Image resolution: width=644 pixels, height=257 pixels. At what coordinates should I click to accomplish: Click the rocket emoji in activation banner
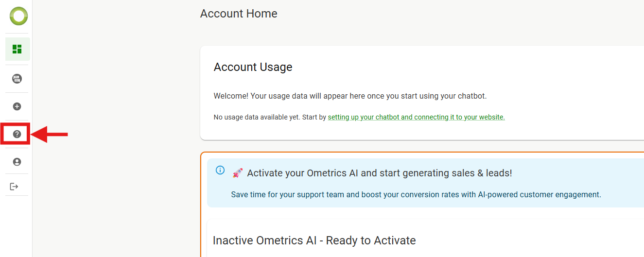(x=238, y=173)
